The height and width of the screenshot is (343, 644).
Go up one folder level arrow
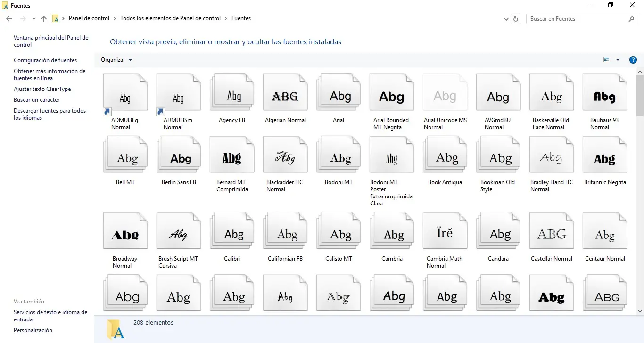click(x=44, y=19)
